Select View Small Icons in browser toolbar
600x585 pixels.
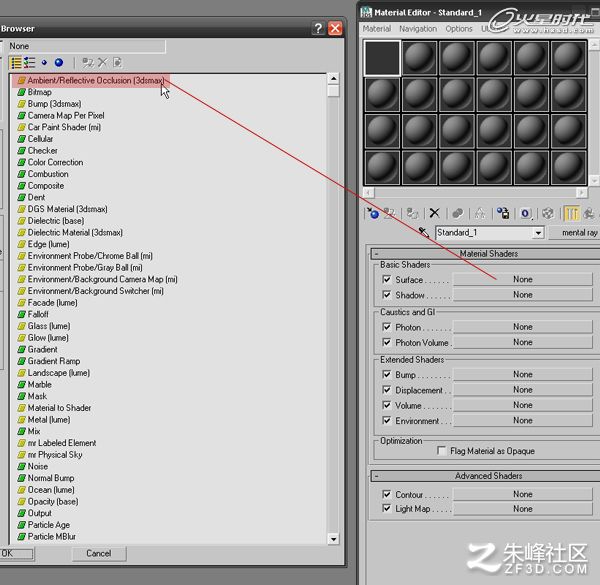44,62
